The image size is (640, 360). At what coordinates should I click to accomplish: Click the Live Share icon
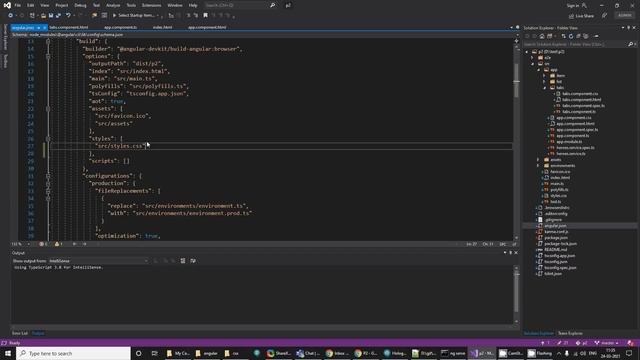(571, 16)
